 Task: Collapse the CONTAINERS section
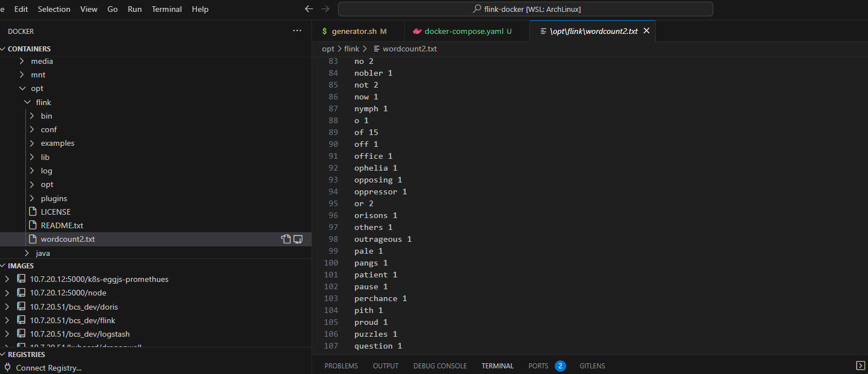pyautogui.click(x=3, y=49)
